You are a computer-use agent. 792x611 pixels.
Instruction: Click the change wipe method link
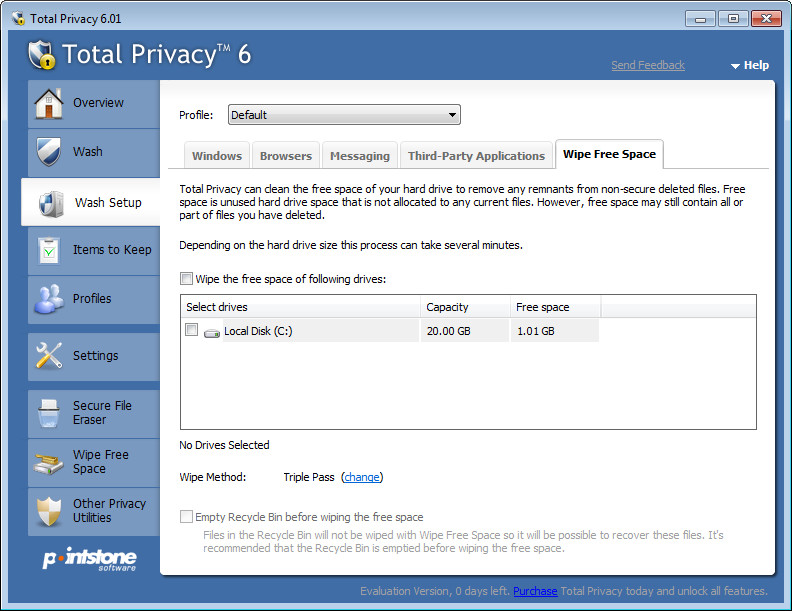(x=362, y=477)
